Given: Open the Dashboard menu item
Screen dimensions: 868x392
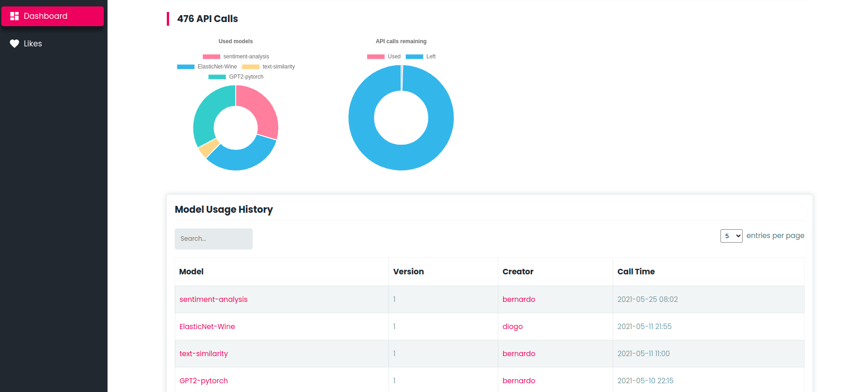Looking at the screenshot, I should tap(53, 16).
